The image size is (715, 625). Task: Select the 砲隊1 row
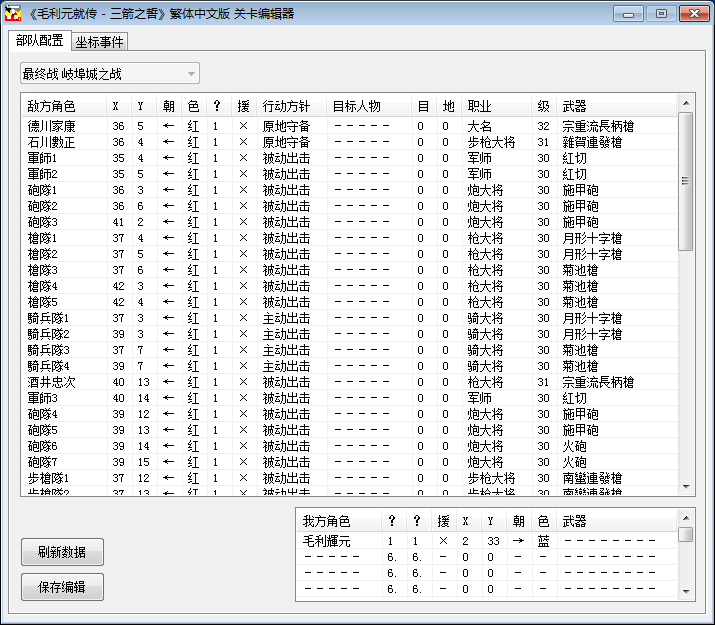coord(349,190)
